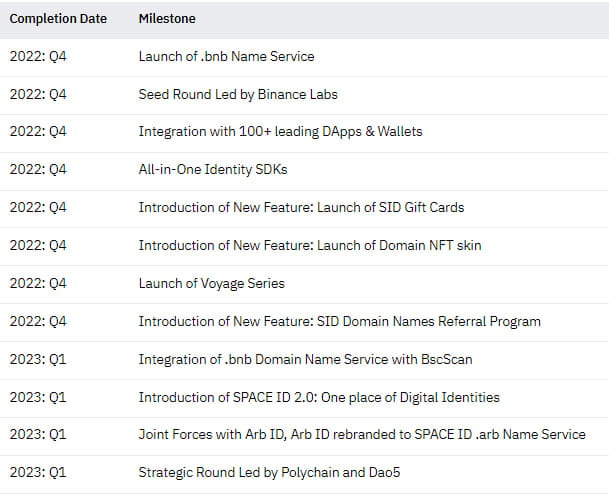Click the Launch of Domain NFT skin milestone
This screenshot has height=495, width=609.
309,245
